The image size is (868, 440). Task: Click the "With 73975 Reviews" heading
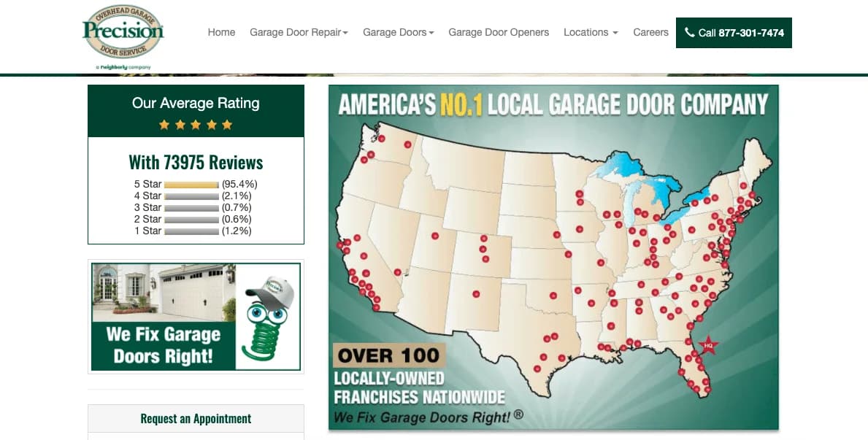pos(196,163)
